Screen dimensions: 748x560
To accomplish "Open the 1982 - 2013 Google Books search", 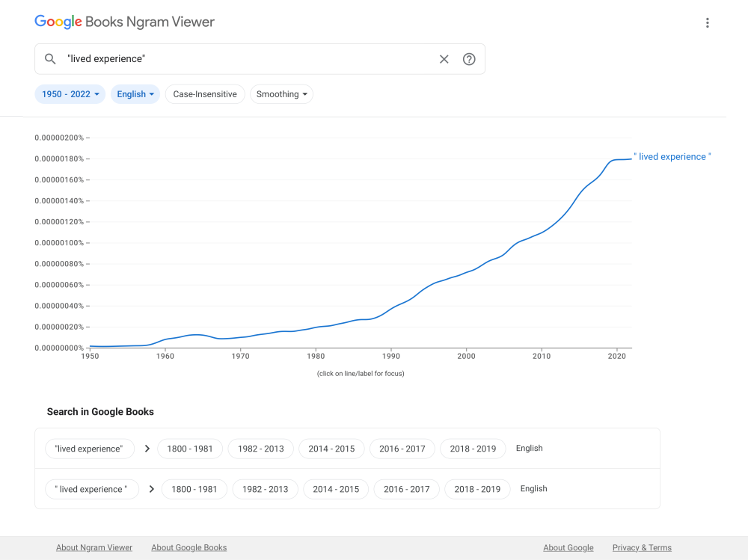I will click(x=260, y=449).
